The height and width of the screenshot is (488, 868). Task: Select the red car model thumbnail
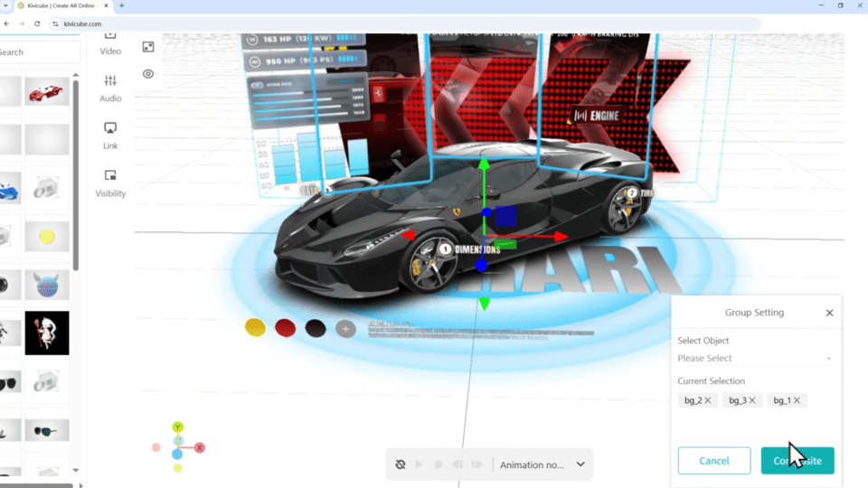click(46, 92)
